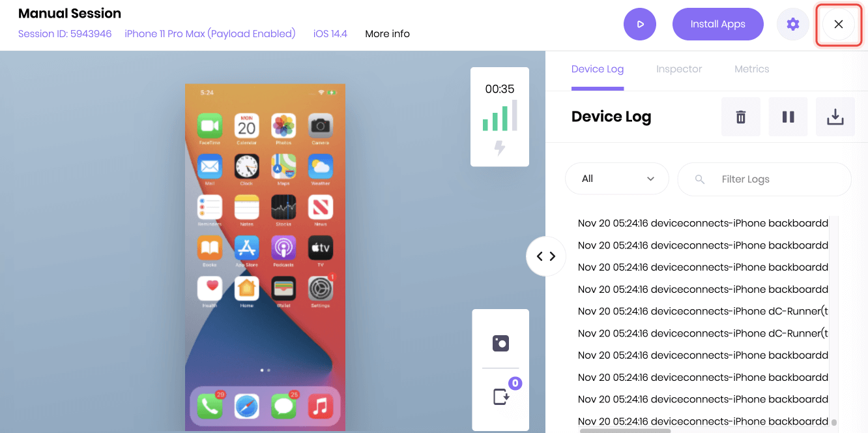The image size is (868, 433).
Task: Open the Metrics tab
Action: (752, 69)
